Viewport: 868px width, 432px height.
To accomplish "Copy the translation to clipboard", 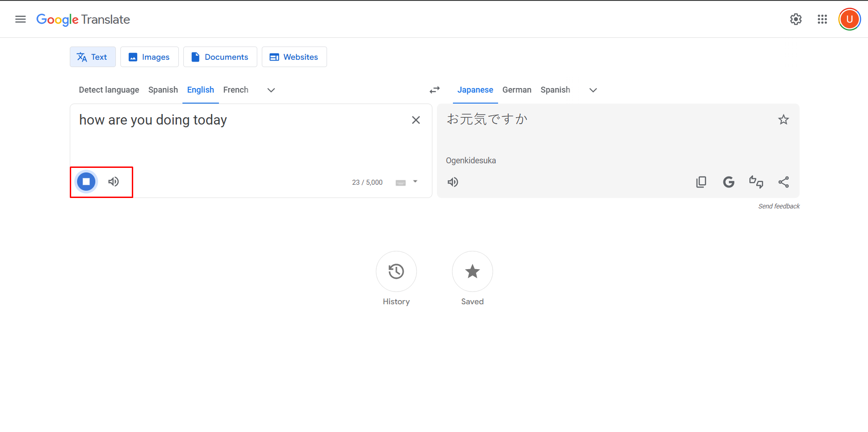I will (701, 182).
